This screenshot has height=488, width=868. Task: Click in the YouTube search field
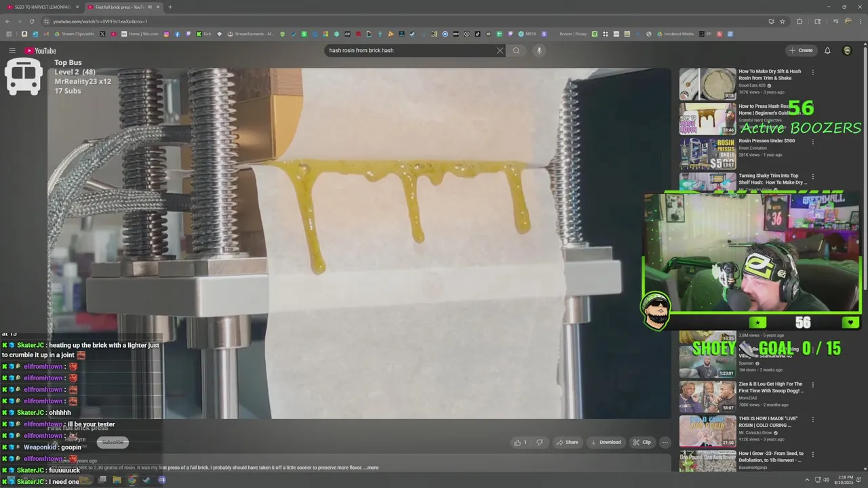pos(410,50)
